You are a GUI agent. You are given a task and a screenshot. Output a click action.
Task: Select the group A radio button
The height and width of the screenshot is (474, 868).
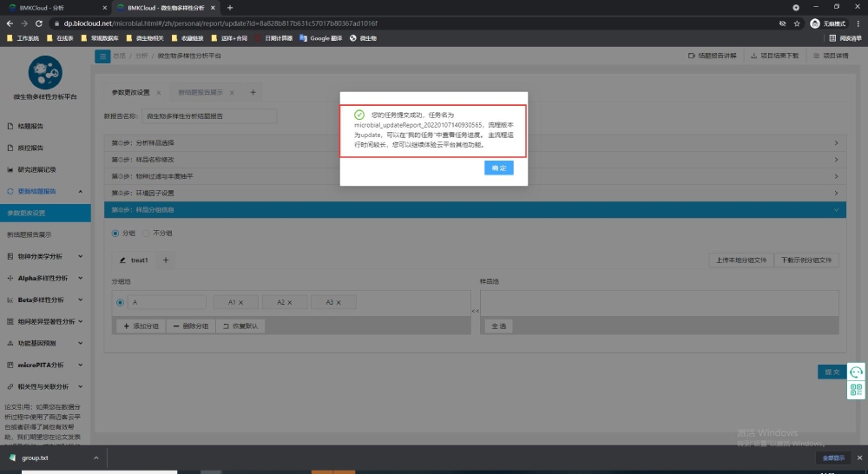pyautogui.click(x=120, y=302)
